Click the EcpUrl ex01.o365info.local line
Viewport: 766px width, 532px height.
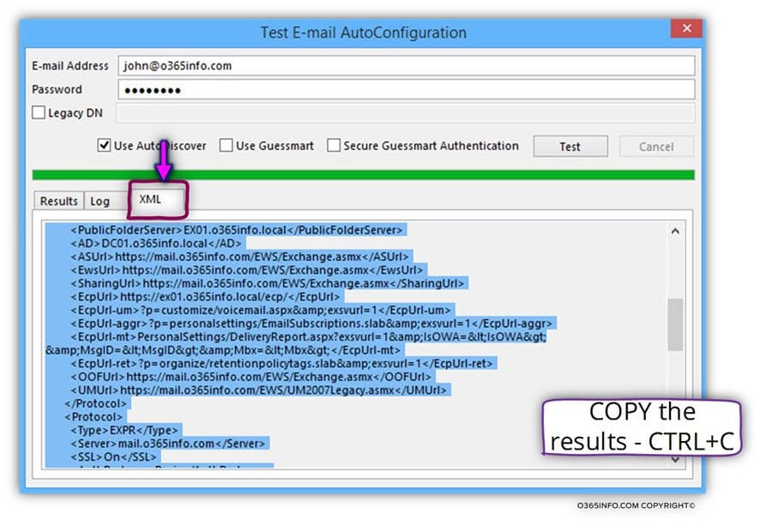(205, 297)
